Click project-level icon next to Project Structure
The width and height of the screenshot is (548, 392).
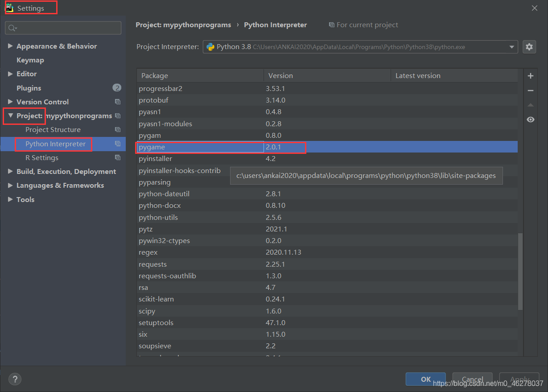(118, 130)
